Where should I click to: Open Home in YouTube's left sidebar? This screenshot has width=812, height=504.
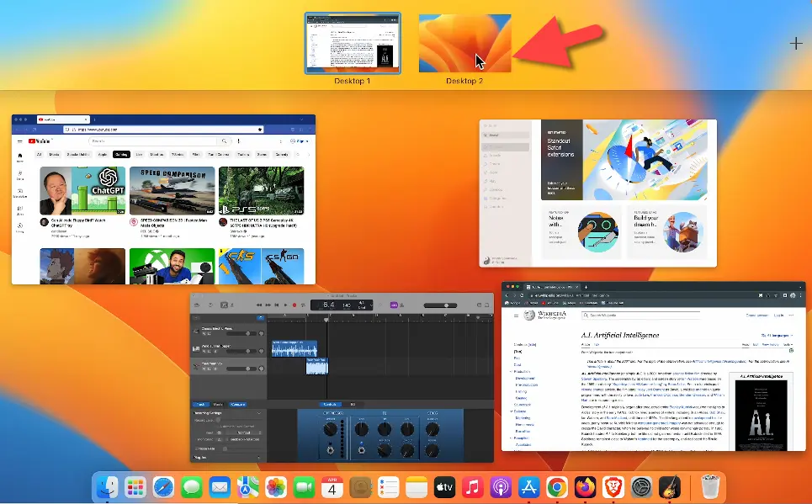coord(19,157)
